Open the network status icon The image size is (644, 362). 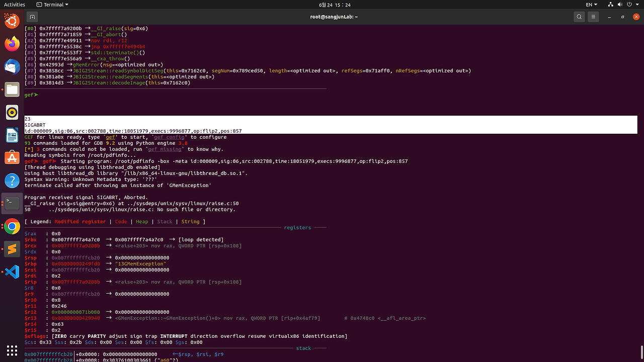coord(610,5)
